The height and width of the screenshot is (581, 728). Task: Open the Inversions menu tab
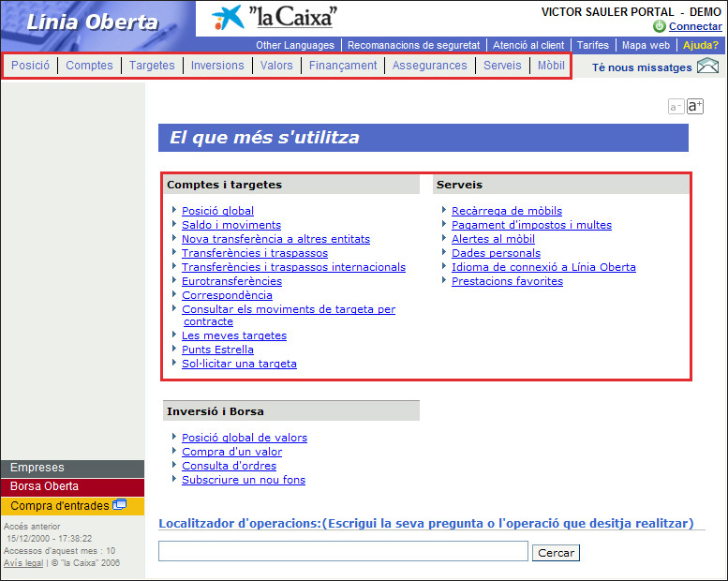pyautogui.click(x=217, y=66)
